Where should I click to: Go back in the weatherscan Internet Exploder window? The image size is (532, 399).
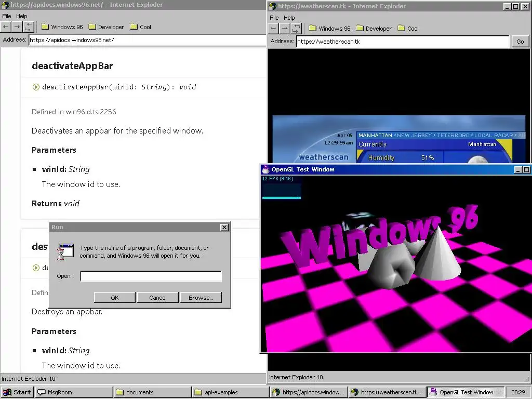273,29
